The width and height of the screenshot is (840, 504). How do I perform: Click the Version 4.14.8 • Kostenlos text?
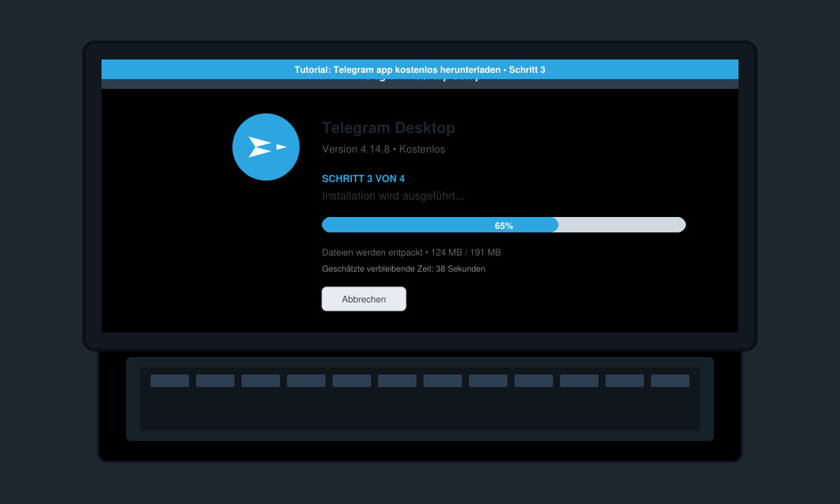384,149
